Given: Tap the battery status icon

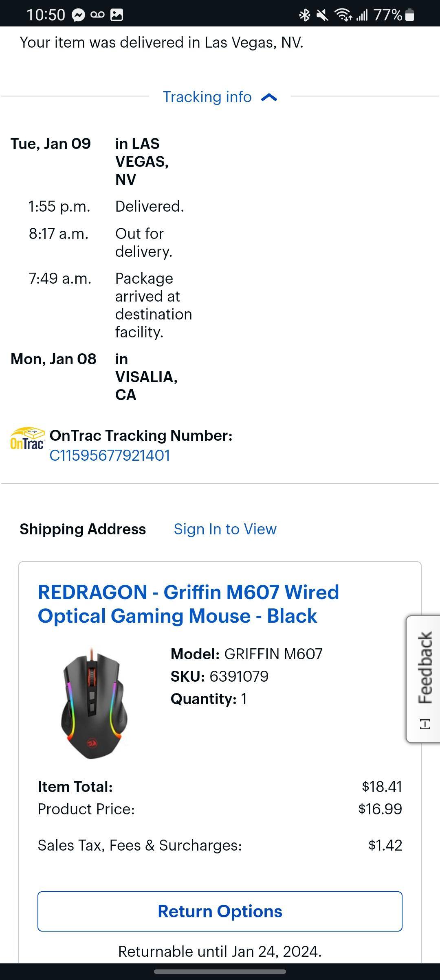Looking at the screenshot, I should (410, 15).
